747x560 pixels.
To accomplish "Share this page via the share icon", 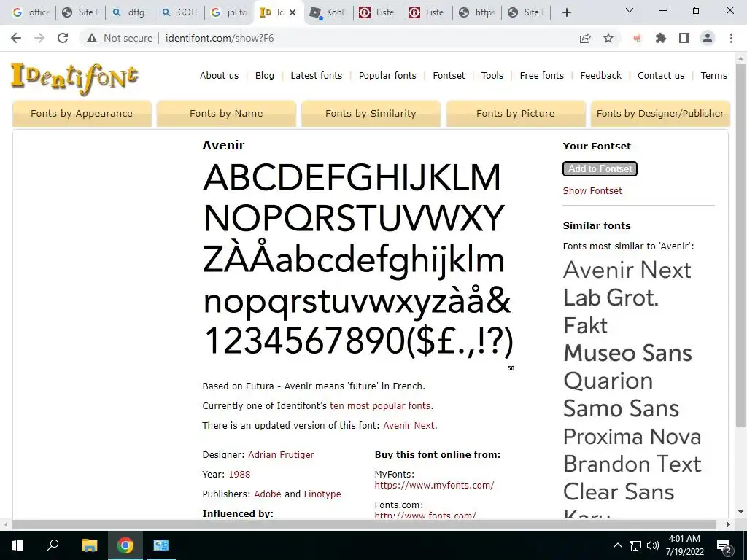I will coord(585,38).
